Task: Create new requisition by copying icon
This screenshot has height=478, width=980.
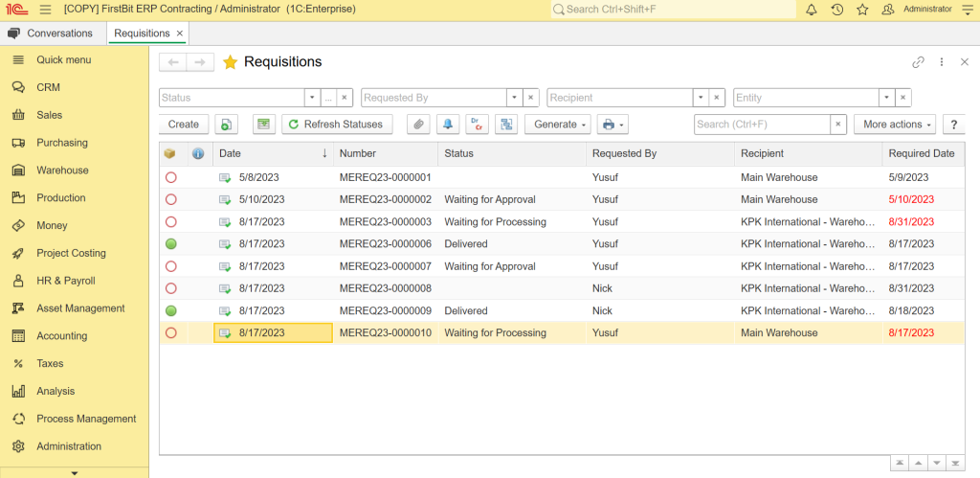Action: 226,125
